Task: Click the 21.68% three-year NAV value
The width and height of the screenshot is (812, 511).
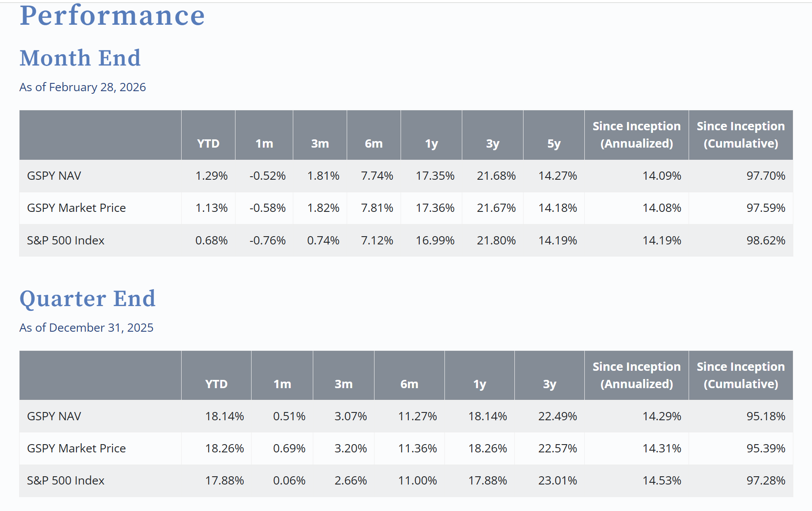Action: [496, 176]
